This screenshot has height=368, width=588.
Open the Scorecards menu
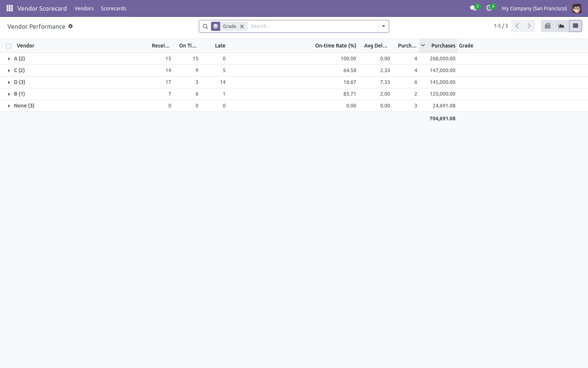(x=113, y=8)
